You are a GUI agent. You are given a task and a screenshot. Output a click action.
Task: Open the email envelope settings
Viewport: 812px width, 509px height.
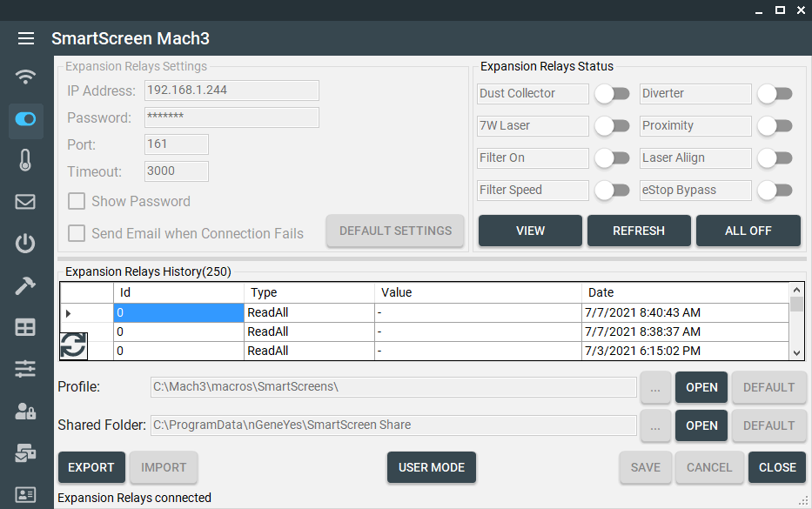(26, 202)
